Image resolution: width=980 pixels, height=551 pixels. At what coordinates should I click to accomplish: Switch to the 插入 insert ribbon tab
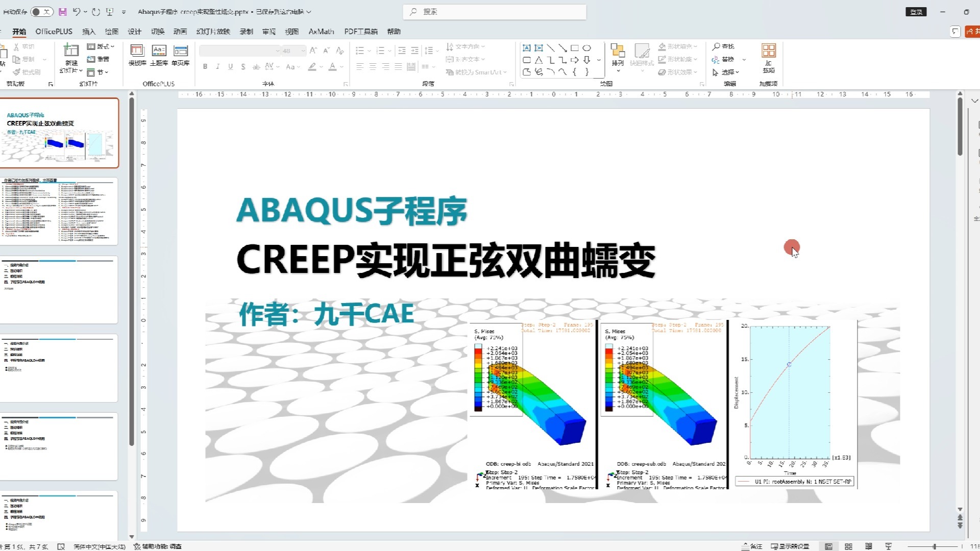pyautogui.click(x=88, y=31)
